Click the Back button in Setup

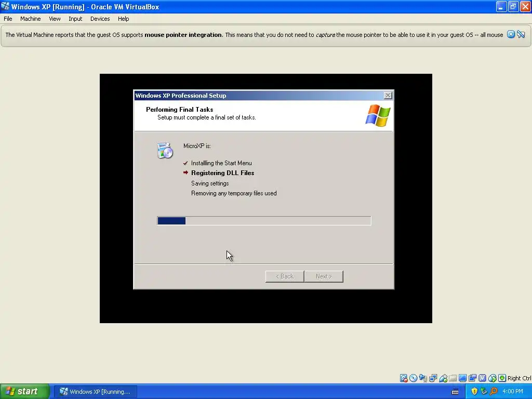click(285, 276)
